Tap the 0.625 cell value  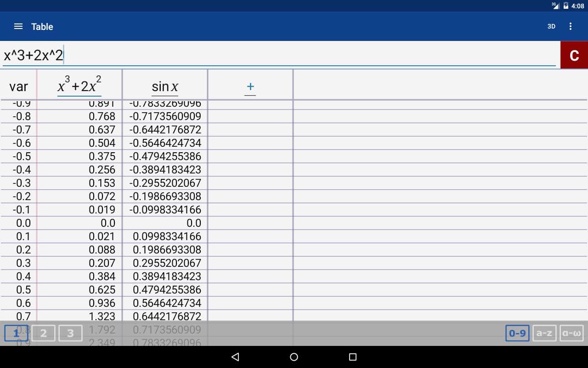coord(102,290)
